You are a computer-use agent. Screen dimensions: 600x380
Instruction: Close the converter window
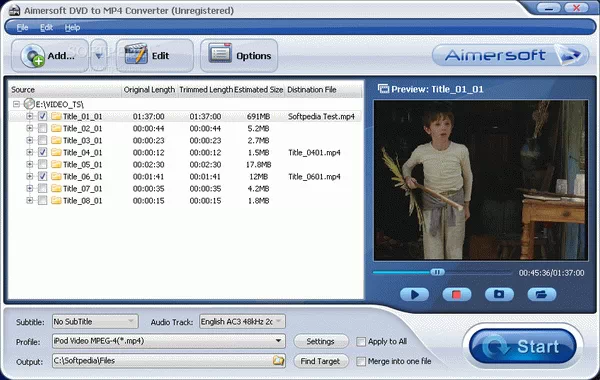(x=576, y=8)
